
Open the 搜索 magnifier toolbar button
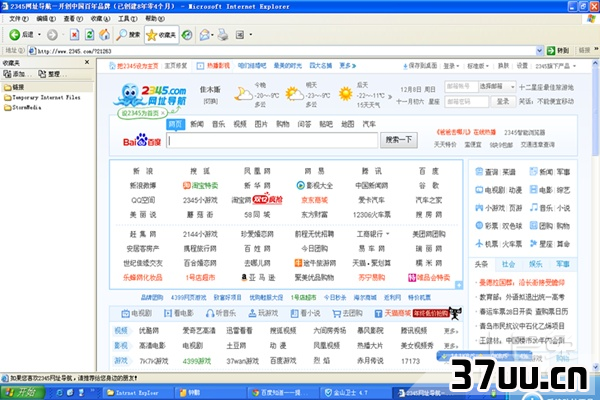pyautogui.click(x=129, y=35)
